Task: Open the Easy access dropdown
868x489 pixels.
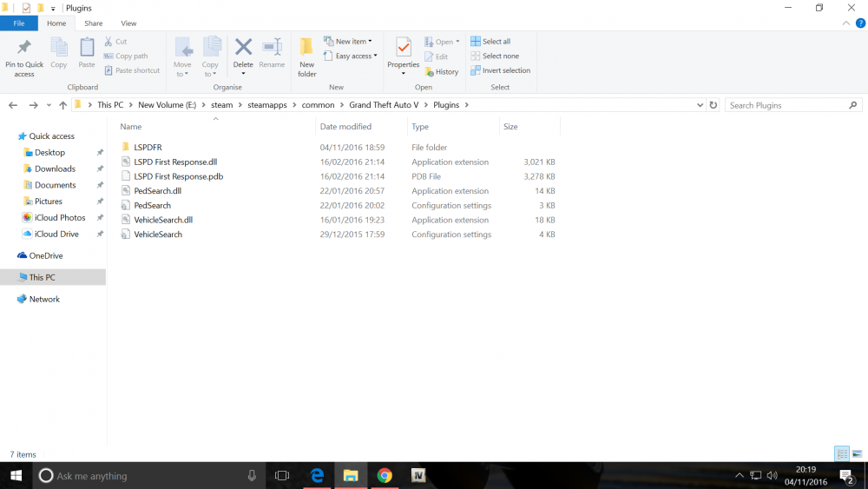Action: 350,56
